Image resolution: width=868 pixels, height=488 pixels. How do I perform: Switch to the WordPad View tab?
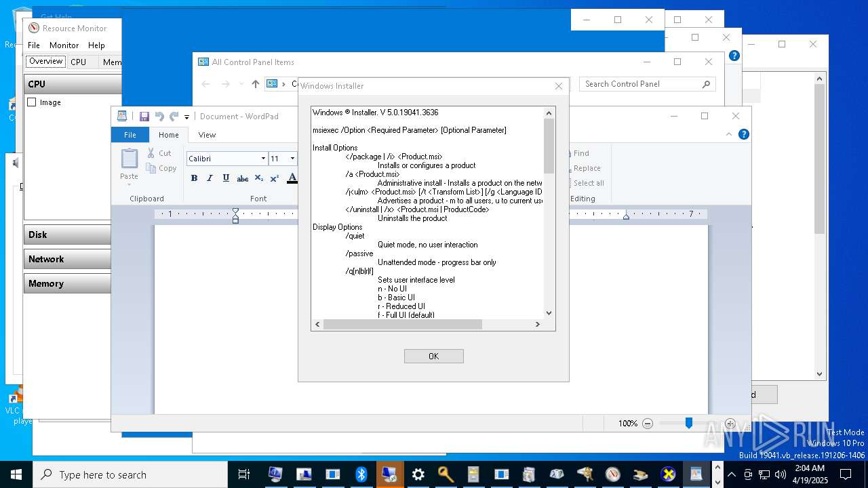(x=207, y=135)
